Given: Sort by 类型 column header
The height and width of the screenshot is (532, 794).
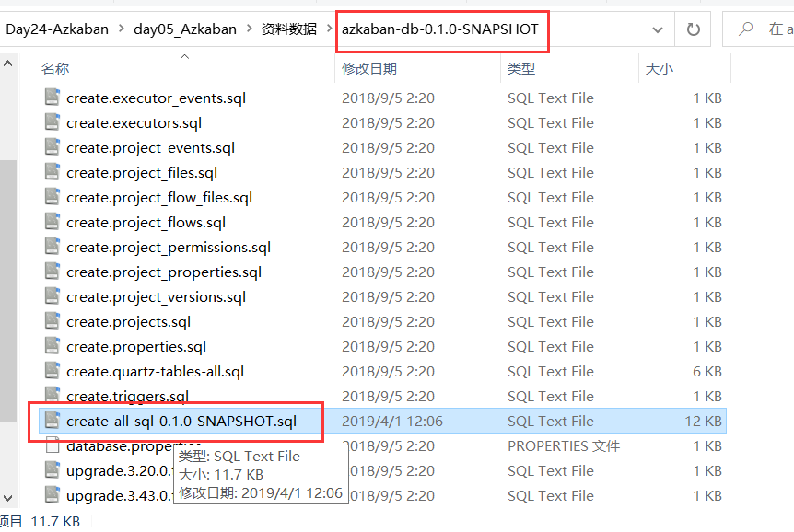Looking at the screenshot, I should coord(521,68).
